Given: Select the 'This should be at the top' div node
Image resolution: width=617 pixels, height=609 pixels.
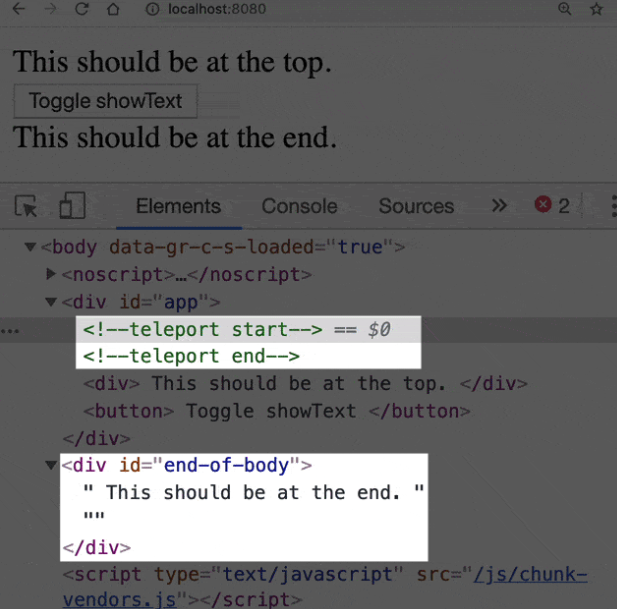Looking at the screenshot, I should click(305, 384).
